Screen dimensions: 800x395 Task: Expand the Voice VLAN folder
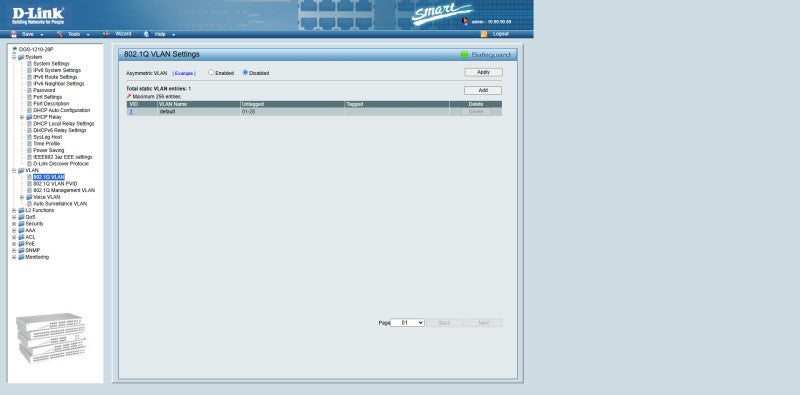[x=22, y=197]
